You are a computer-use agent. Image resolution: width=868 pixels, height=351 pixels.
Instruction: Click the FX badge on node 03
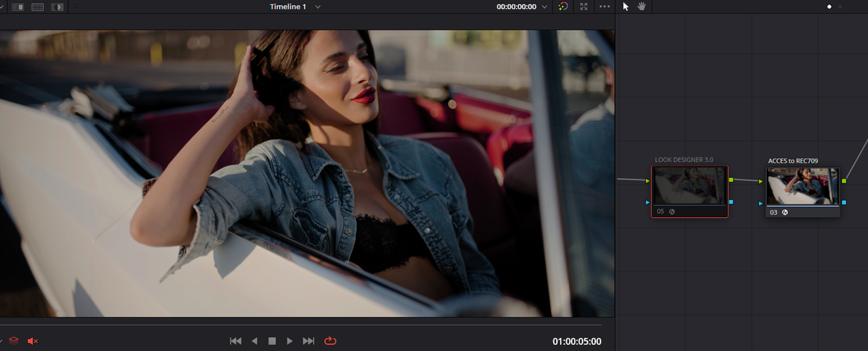tap(785, 213)
